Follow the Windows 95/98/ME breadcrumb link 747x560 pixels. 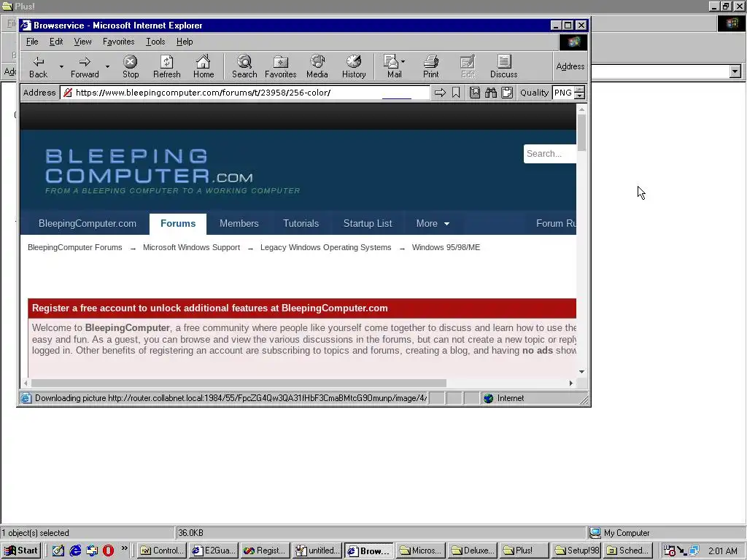[x=446, y=247]
